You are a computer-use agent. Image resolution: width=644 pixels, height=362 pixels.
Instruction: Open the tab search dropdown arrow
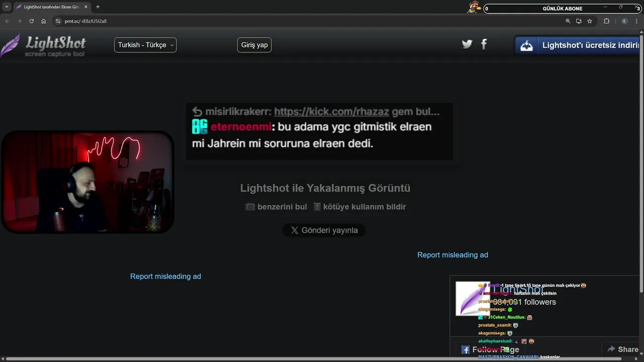pyautogui.click(x=7, y=7)
